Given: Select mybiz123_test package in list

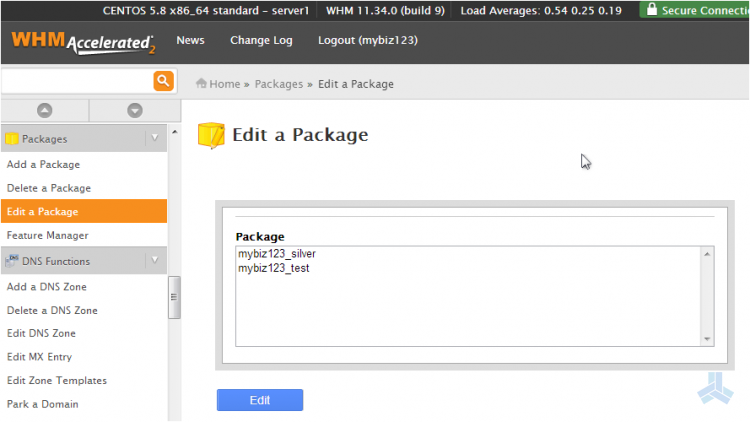Looking at the screenshot, I should click(273, 268).
